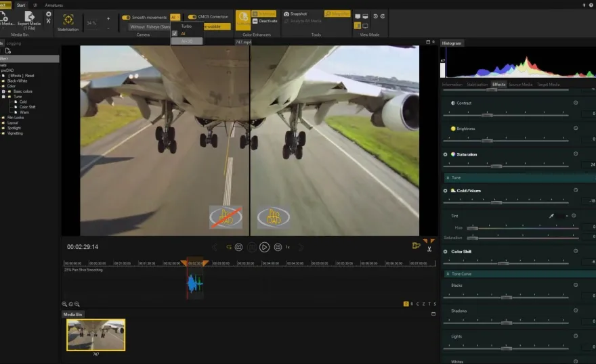596x364 pixels.
Task: Collapse the Tune tree folder
Action: [3, 97]
